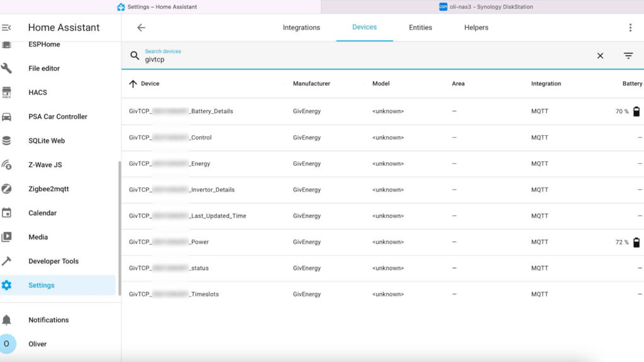Open Developer Tools from sidebar label
Viewport: 644px width, 362px height.
tap(53, 261)
